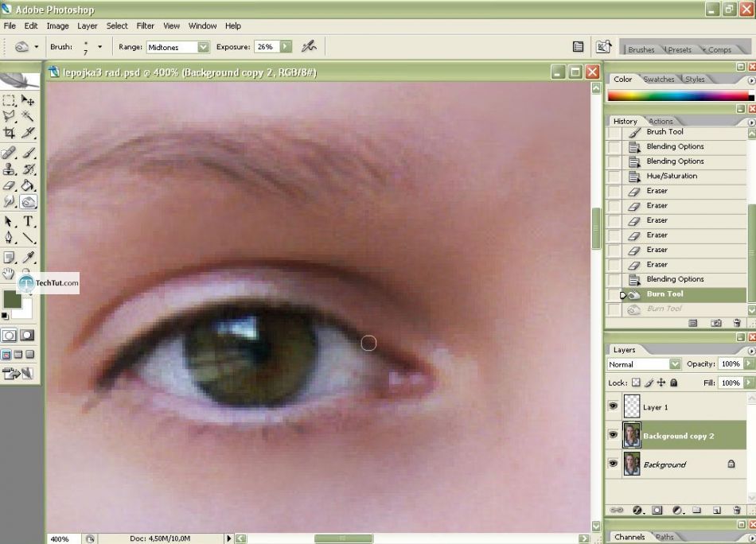Pick the Magic Wand tool
Image resolution: width=756 pixels, height=544 pixels.
tap(28, 116)
